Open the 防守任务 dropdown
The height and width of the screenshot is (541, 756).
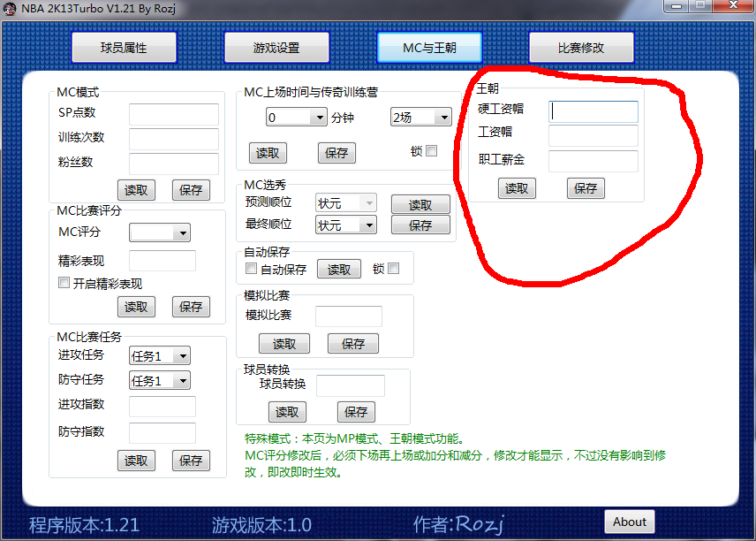point(160,380)
